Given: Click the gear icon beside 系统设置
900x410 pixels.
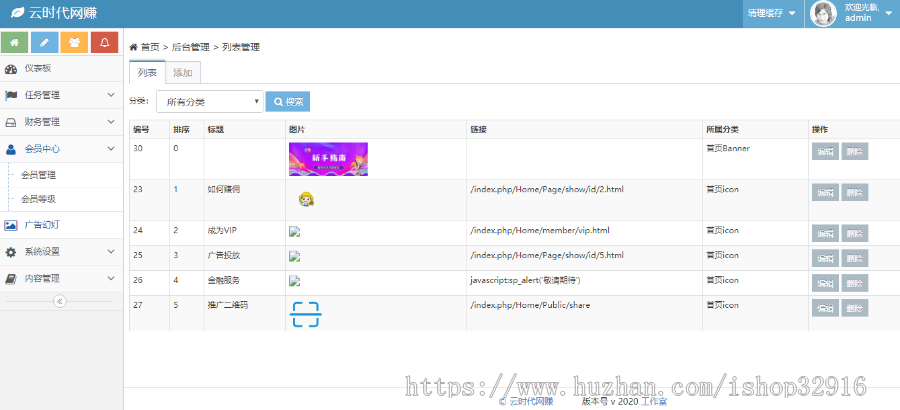Looking at the screenshot, I should 11,252.
